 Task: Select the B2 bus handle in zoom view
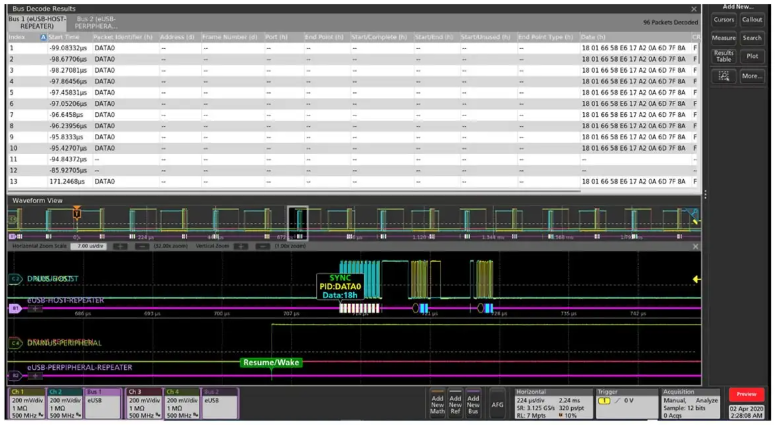[x=15, y=376]
